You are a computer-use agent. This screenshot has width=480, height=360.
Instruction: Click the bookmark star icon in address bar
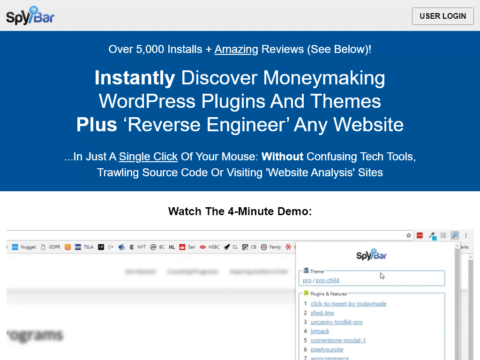coord(409,236)
